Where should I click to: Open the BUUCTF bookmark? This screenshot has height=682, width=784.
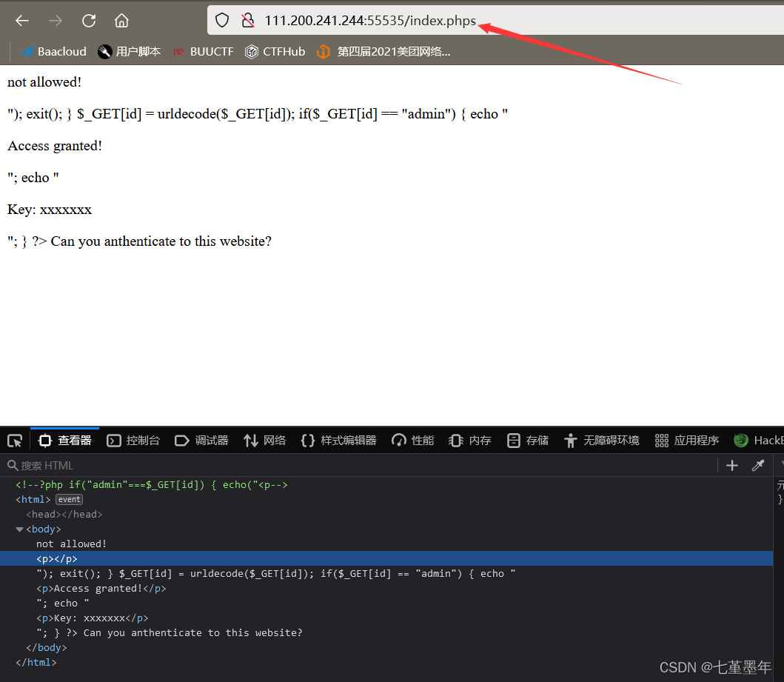click(204, 52)
